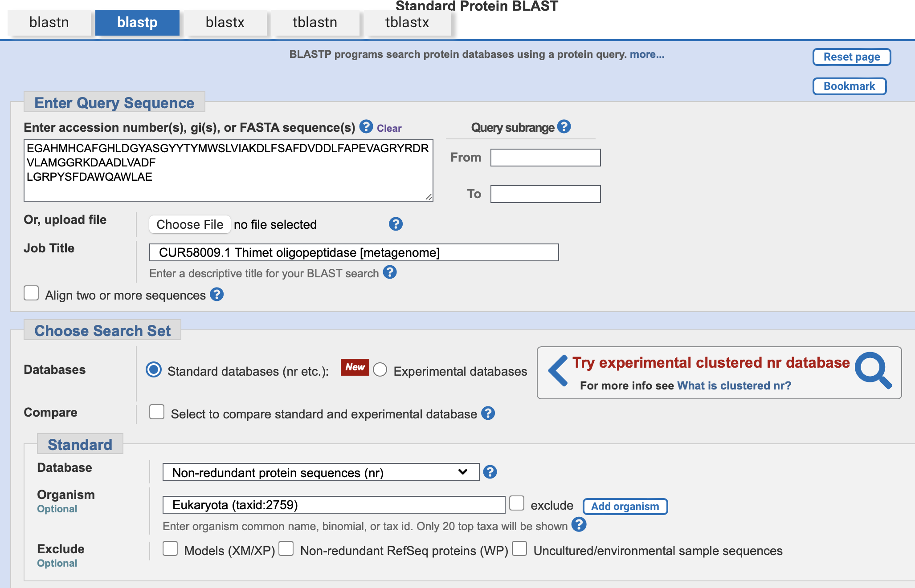The width and height of the screenshot is (915, 588).
Task: Tick compare standard and experimental database checkbox
Action: [157, 412]
